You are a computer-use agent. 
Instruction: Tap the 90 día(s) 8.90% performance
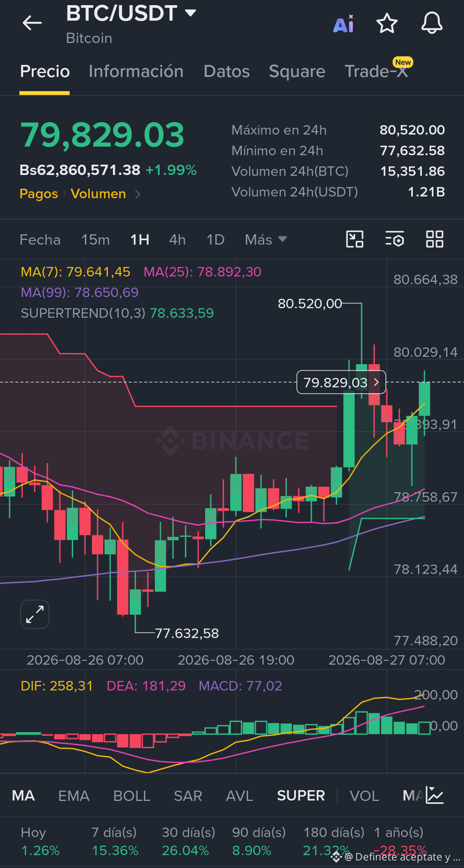pos(259,841)
